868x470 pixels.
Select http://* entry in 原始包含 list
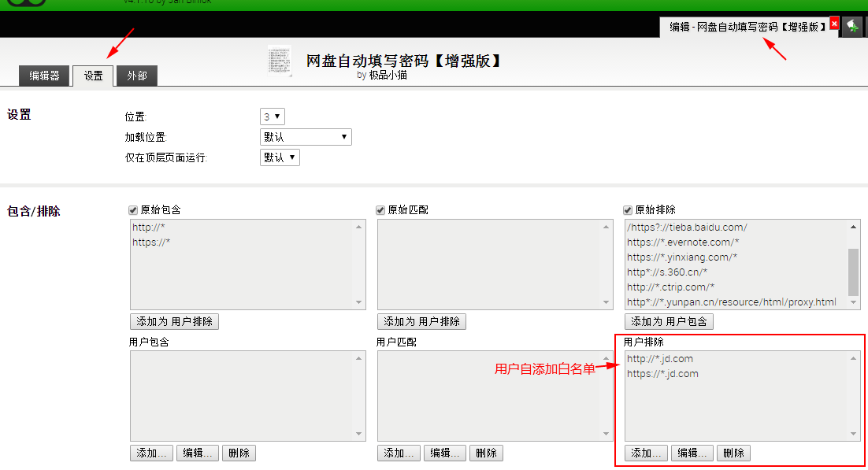click(149, 228)
